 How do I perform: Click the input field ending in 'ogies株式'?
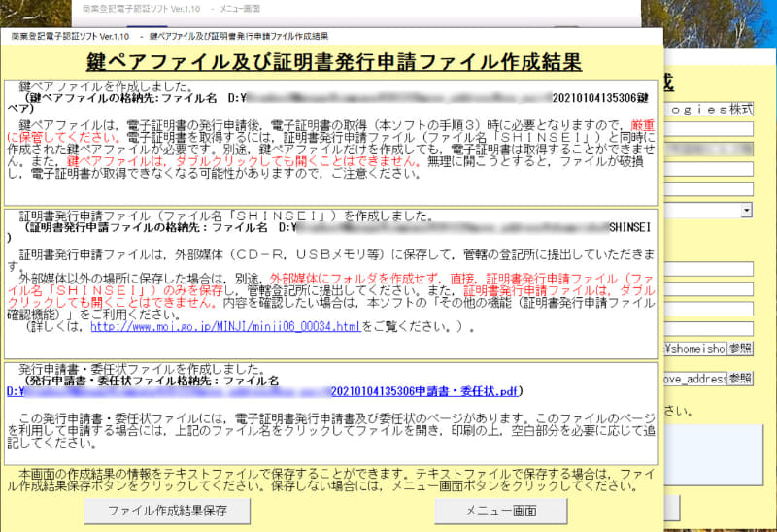709,109
